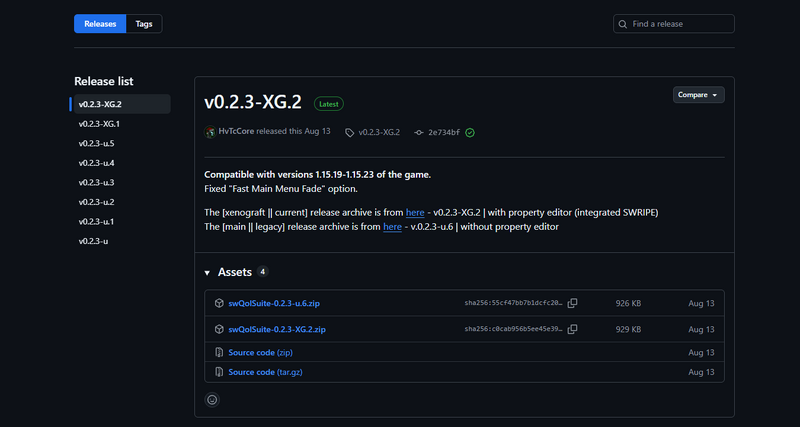Download Source code (tar.gz)
800x427 pixels.
(x=265, y=372)
